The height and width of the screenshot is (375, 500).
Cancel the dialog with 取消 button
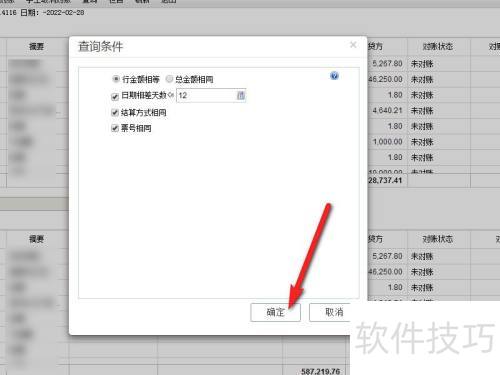click(330, 312)
